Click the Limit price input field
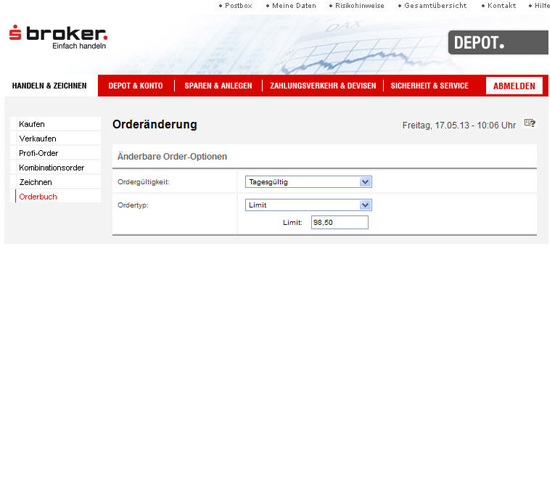 (340, 222)
